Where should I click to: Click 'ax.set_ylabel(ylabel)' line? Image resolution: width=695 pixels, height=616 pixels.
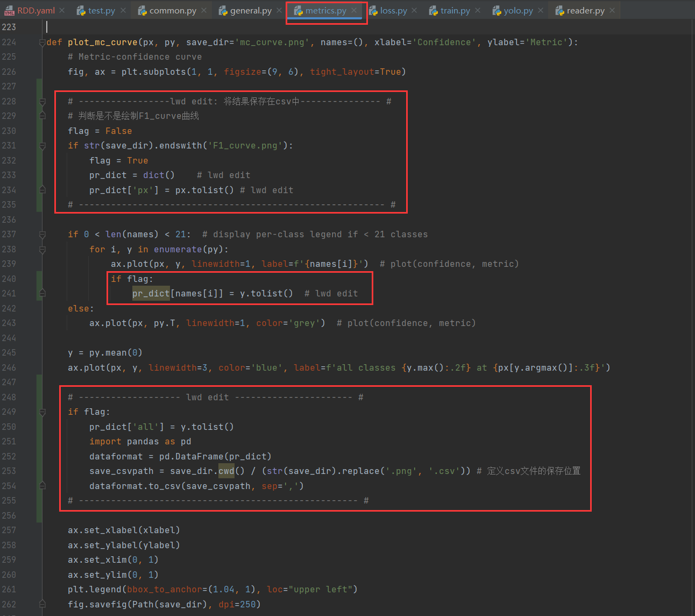[124, 545]
